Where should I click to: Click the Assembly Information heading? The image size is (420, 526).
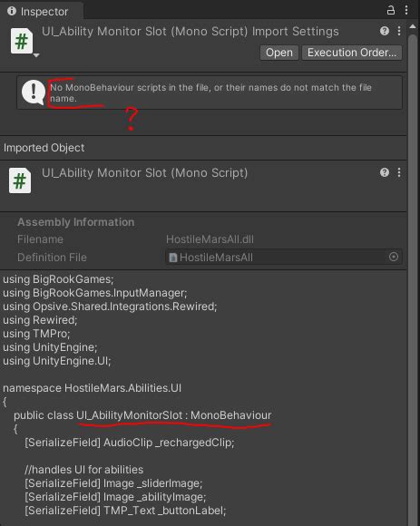(x=76, y=222)
